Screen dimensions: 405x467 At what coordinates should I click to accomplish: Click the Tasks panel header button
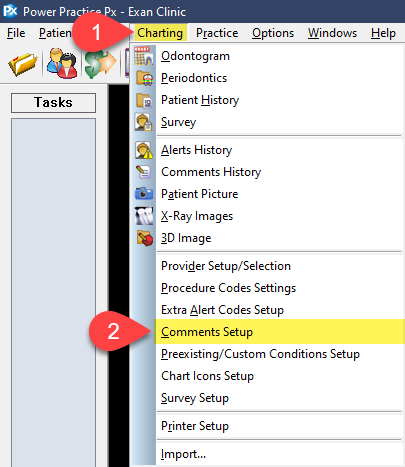pos(53,103)
